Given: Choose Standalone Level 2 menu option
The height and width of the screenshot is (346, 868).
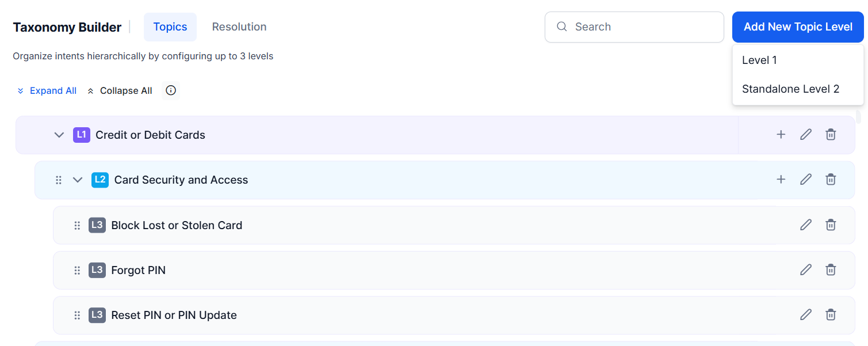Looking at the screenshot, I should click(790, 89).
